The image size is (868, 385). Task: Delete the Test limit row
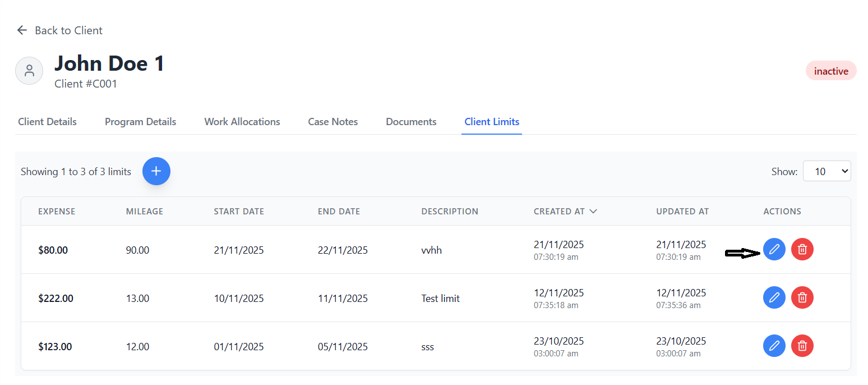pyautogui.click(x=802, y=297)
